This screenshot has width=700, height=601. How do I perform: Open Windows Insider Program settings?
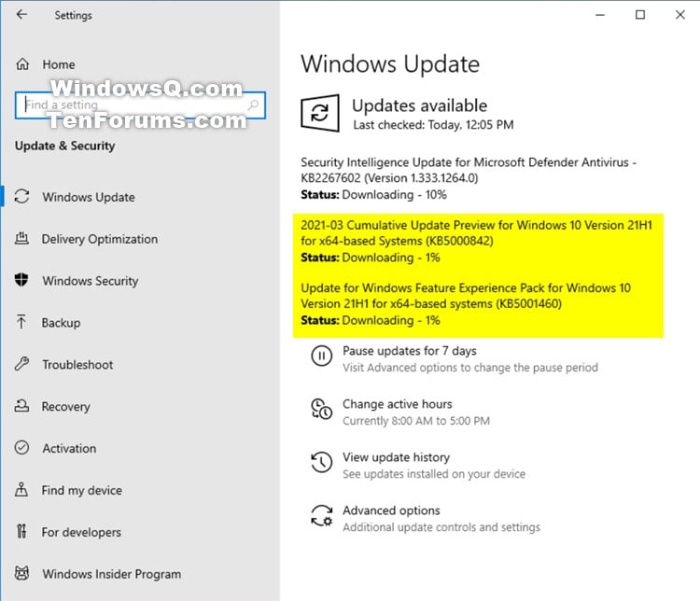click(112, 574)
